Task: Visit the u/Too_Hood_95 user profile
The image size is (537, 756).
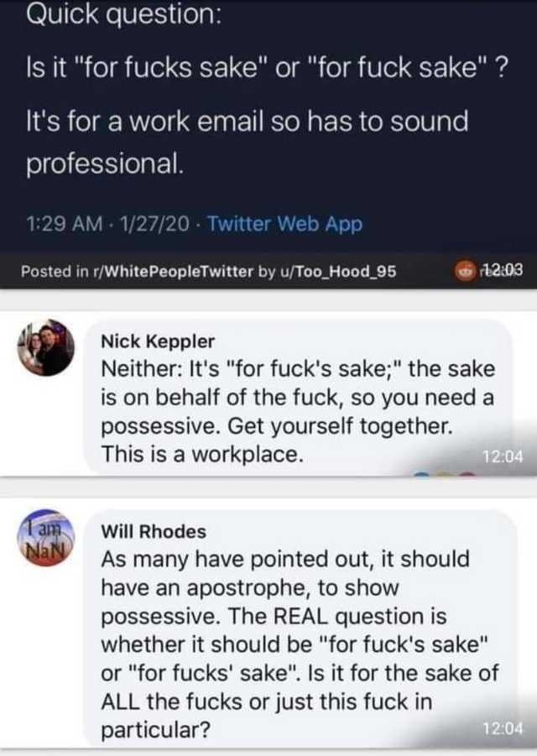Action: coord(336,272)
